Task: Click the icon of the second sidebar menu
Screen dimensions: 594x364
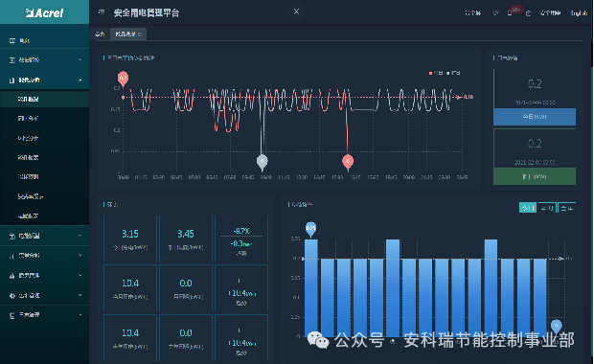Action: 12,59
